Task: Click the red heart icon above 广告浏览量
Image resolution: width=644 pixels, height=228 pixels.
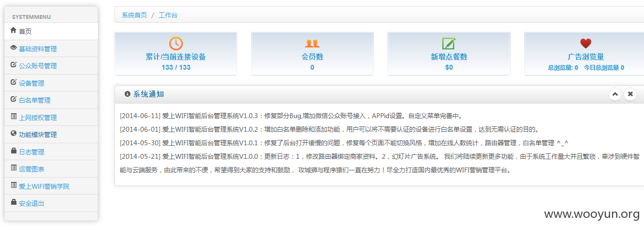Action: [x=586, y=43]
